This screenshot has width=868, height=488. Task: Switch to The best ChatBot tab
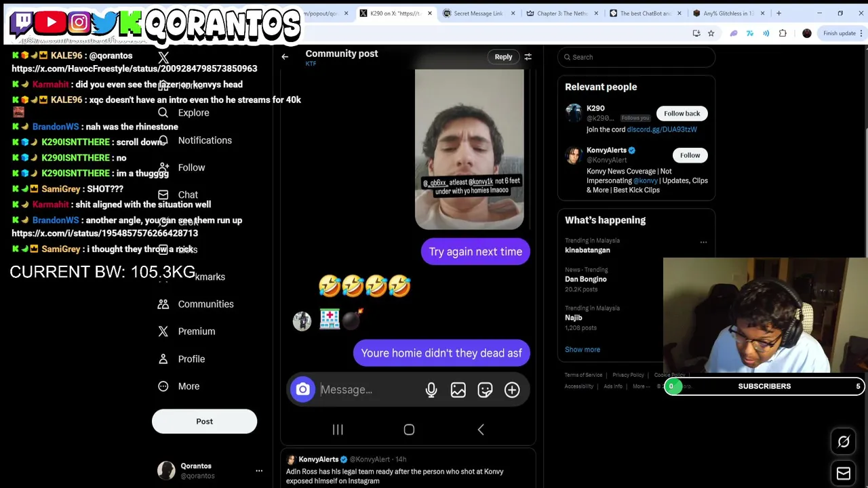pos(644,13)
